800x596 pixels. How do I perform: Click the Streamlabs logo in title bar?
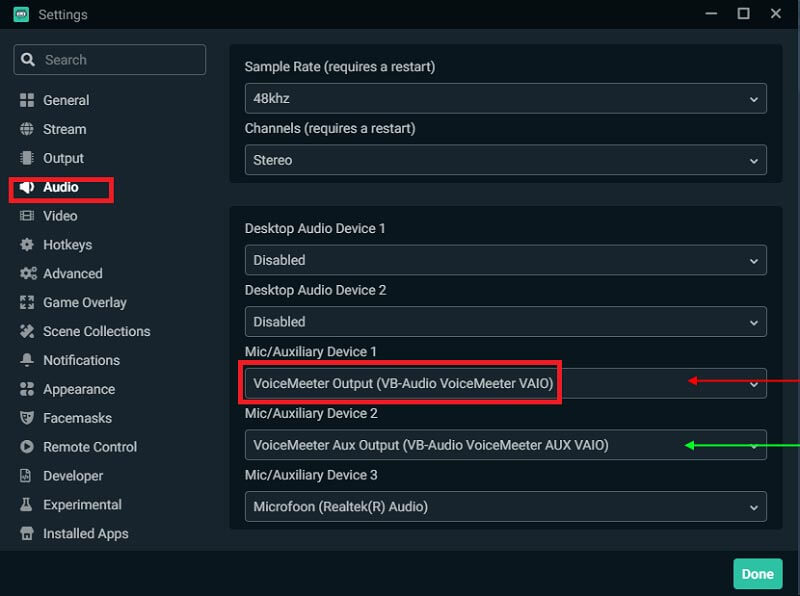tap(20, 14)
